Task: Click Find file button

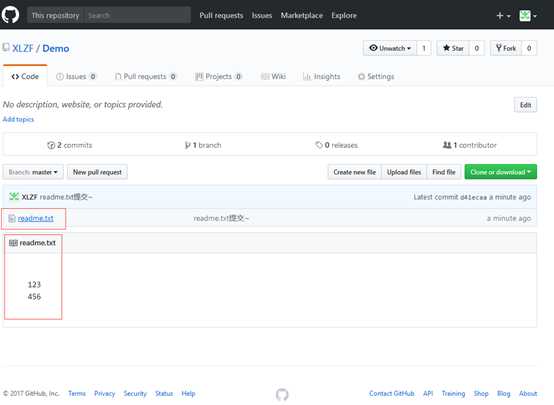Action: pos(444,172)
